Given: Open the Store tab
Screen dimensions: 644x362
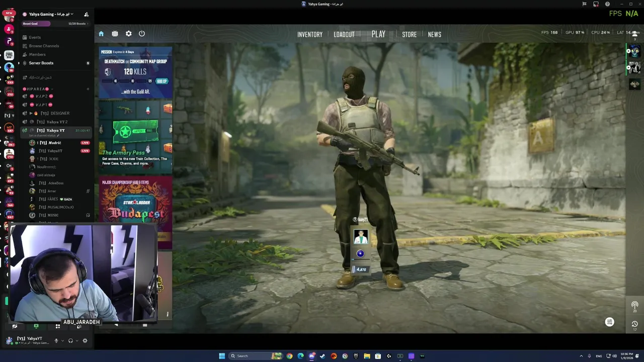Looking at the screenshot, I should 409,34.
